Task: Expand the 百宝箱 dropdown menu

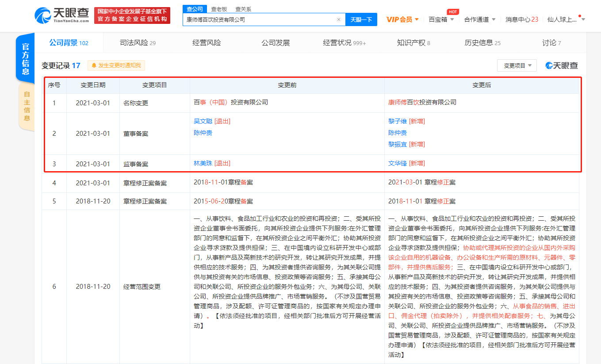Action: tap(441, 19)
